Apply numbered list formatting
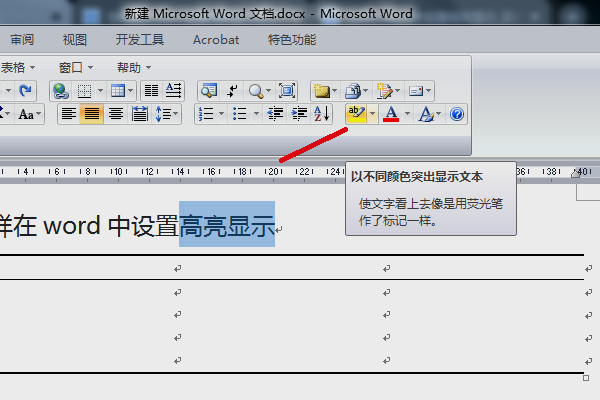This screenshot has height=400, width=600. tap(206, 114)
